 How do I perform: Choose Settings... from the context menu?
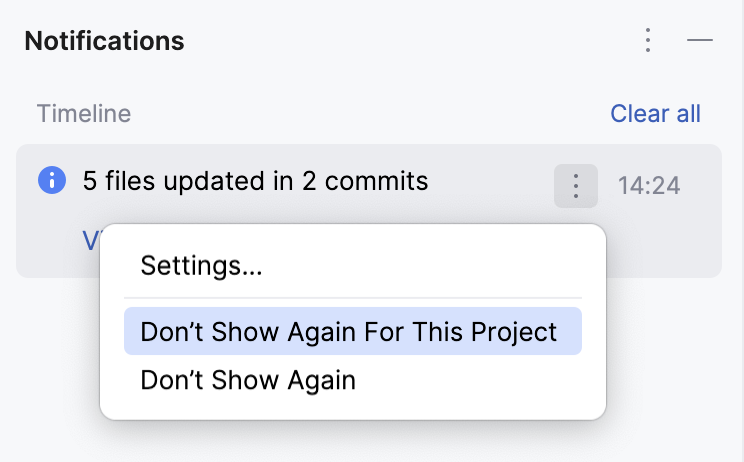(201, 266)
